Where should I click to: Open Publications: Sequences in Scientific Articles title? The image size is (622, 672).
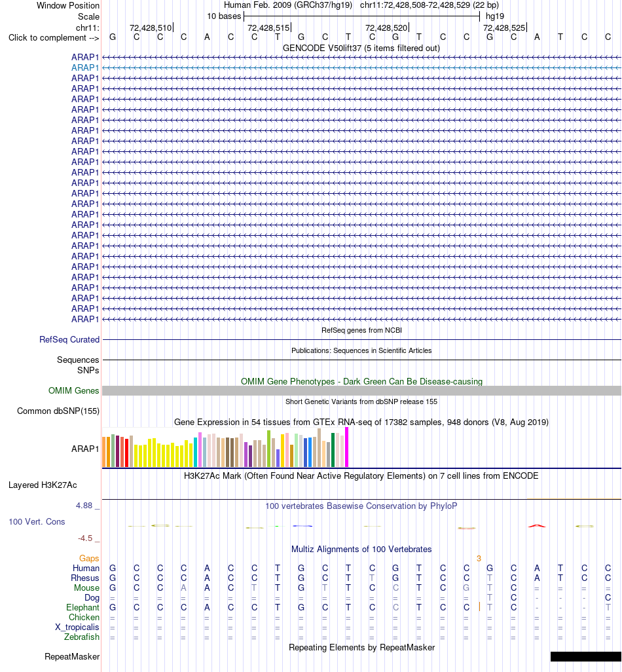pyautogui.click(x=361, y=350)
